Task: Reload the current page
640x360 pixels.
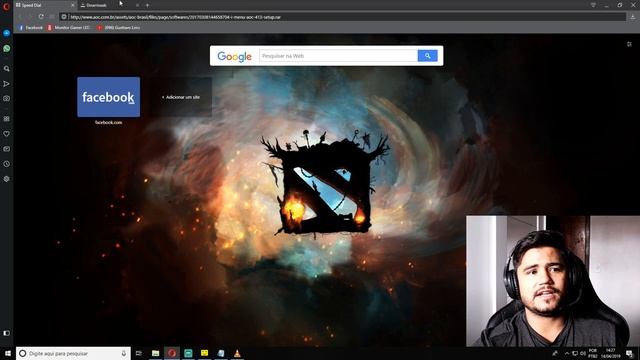Action: click(x=41, y=17)
